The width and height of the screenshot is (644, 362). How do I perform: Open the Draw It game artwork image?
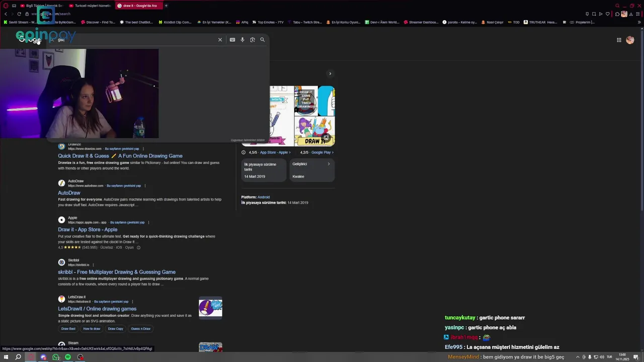point(314,131)
